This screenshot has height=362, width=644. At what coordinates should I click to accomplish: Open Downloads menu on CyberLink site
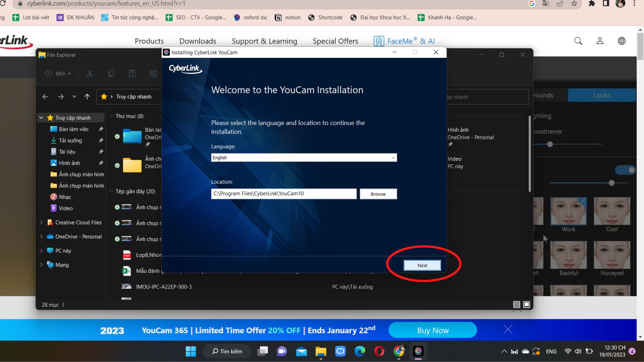198,41
